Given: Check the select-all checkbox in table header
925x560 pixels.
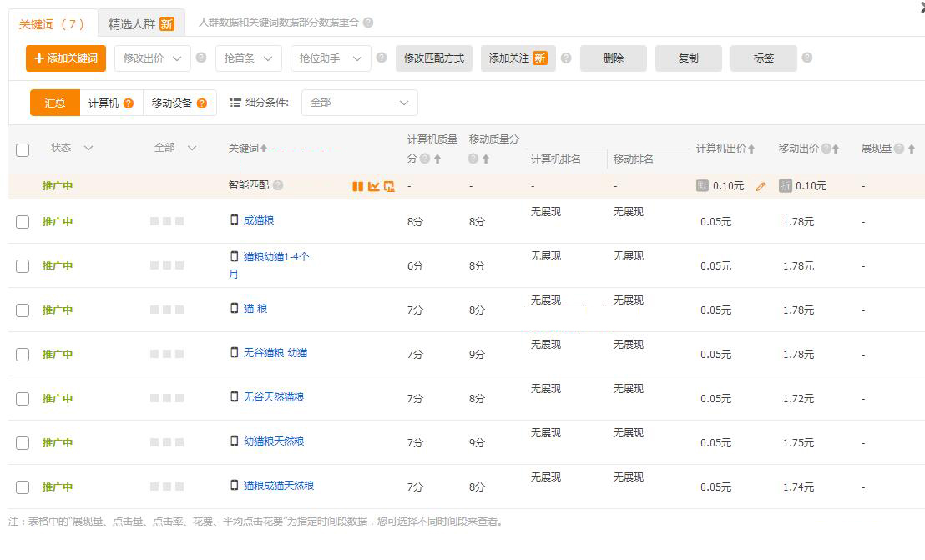Looking at the screenshot, I should click(x=23, y=149).
